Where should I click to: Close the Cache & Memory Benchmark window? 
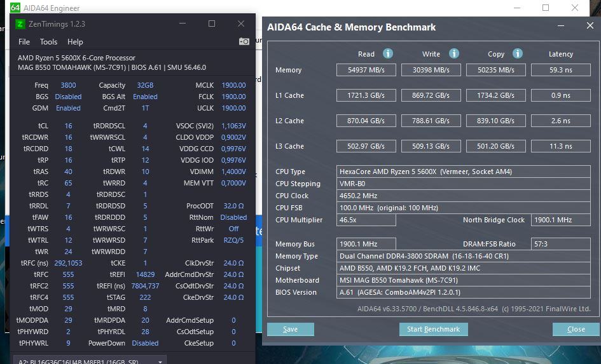[x=590, y=25]
